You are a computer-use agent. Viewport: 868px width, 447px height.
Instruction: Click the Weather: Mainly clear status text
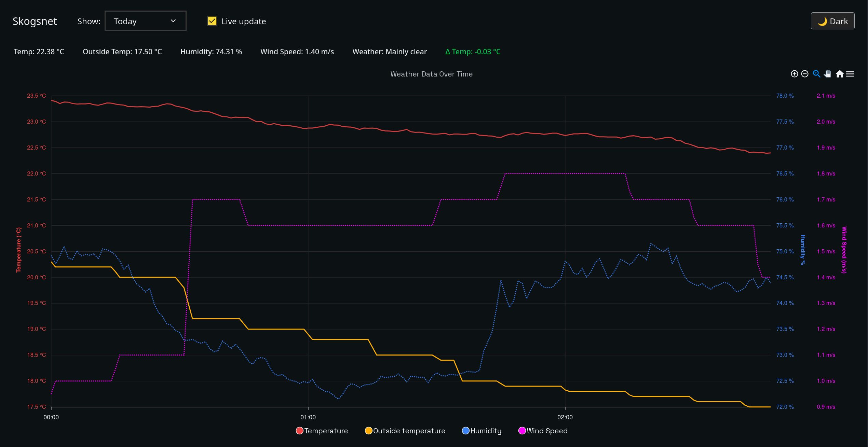click(389, 52)
